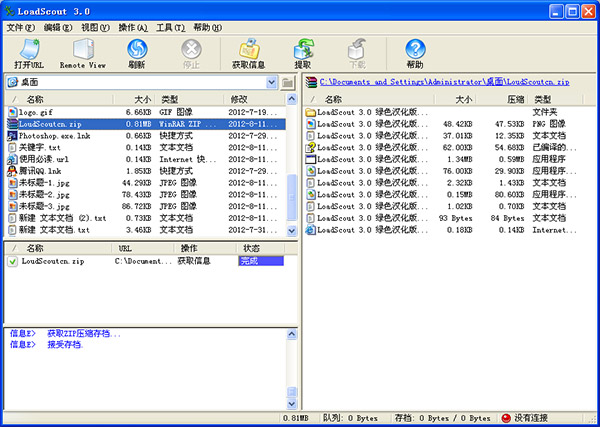This screenshot has width=600, height=427.
Task: Click the PNG image icon of the 48.42KB row
Action: (311, 124)
